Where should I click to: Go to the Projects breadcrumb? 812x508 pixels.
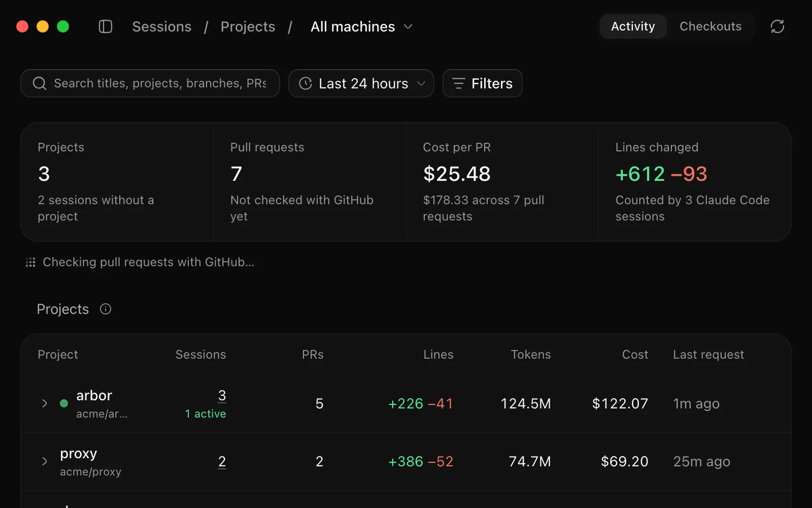click(248, 26)
